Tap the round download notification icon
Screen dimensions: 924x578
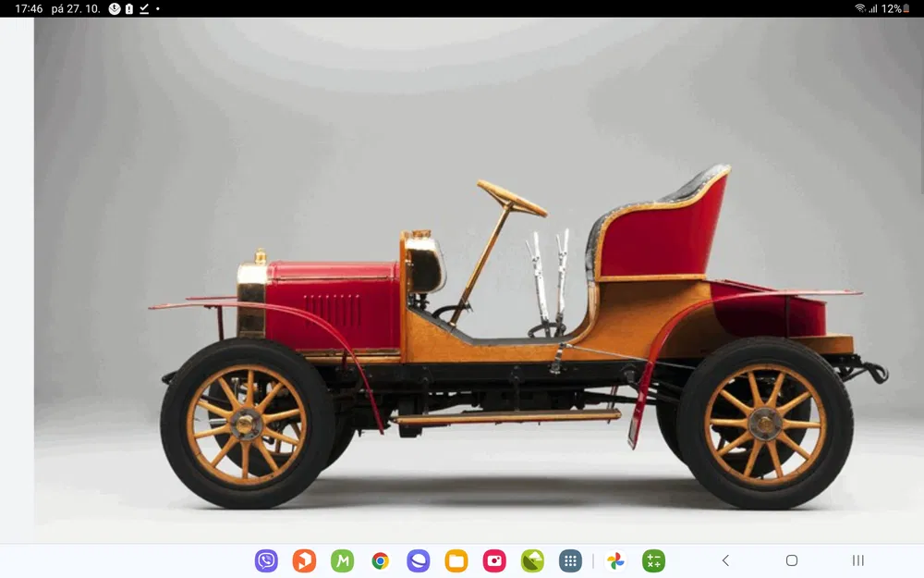click(115, 9)
